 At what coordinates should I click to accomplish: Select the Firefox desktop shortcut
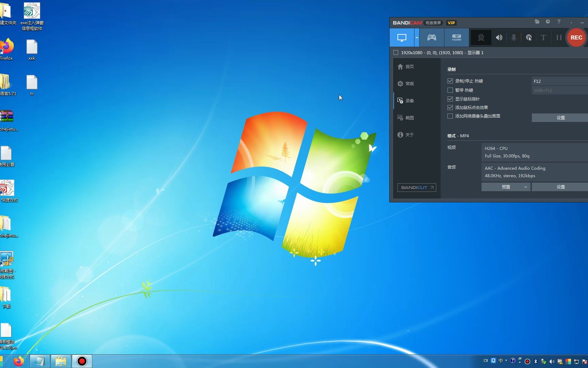[x=6, y=50]
